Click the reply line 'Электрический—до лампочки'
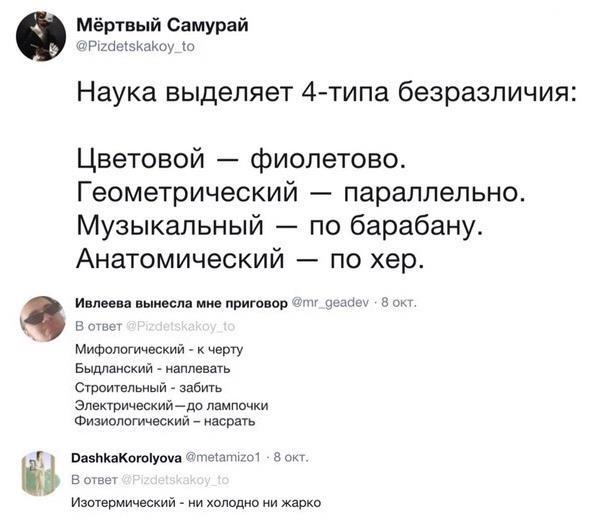This screenshot has height=526, width=604. coord(172,404)
